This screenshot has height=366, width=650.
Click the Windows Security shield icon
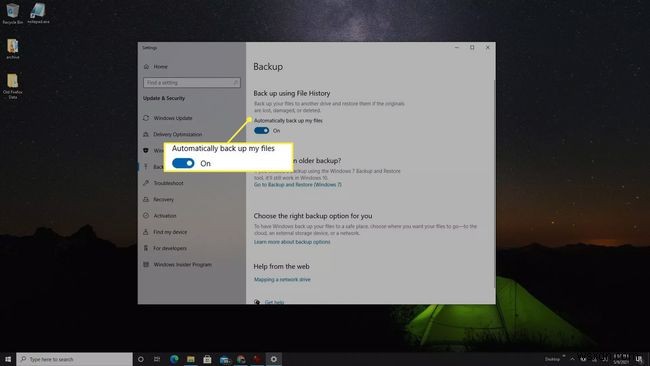point(146,150)
